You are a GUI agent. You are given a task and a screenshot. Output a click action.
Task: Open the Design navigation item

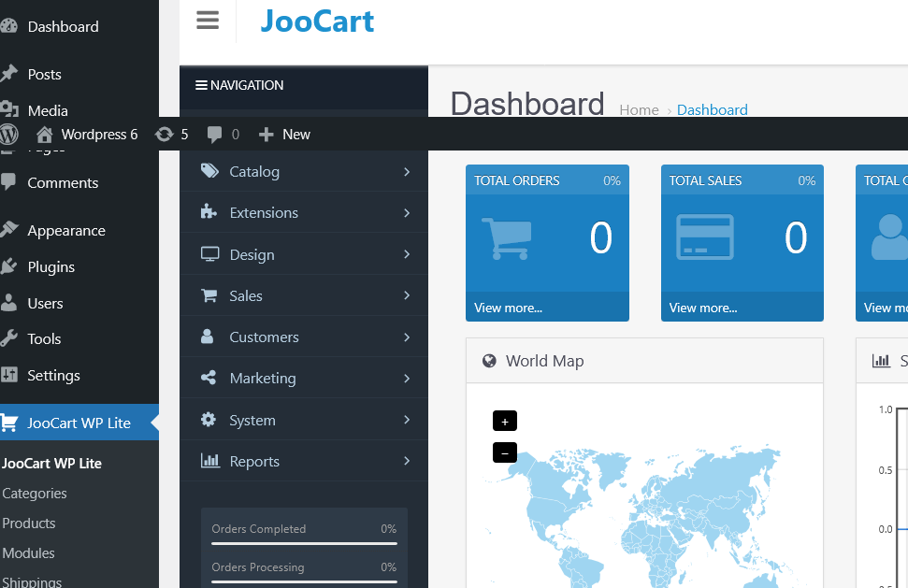click(x=304, y=254)
